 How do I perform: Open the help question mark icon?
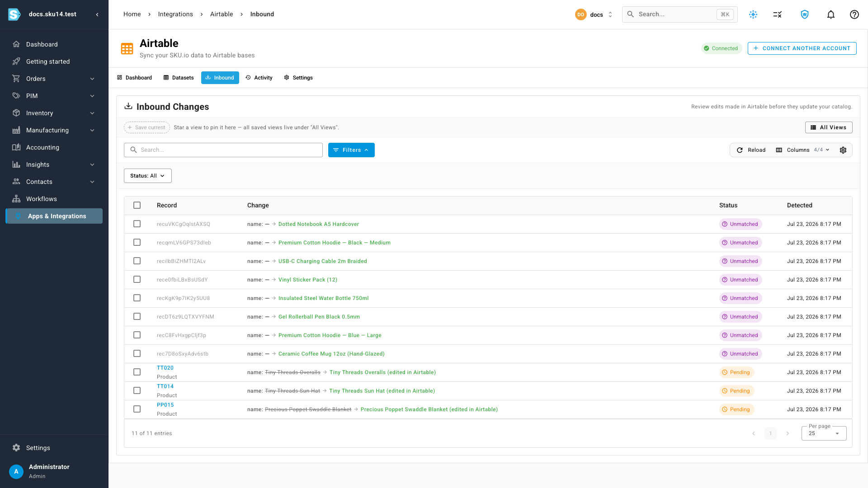854,14
